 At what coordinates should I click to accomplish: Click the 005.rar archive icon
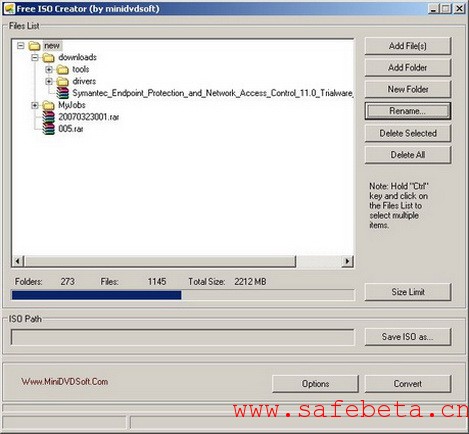pos(49,129)
